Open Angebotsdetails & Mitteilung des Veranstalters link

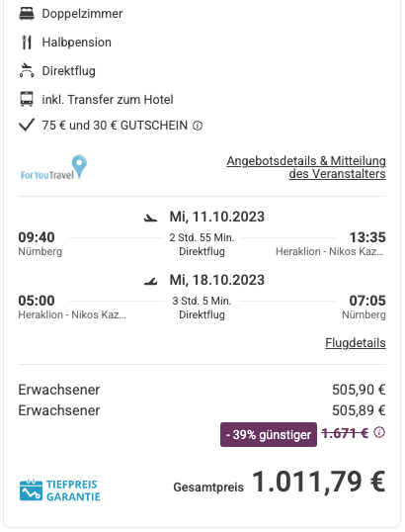306,167
